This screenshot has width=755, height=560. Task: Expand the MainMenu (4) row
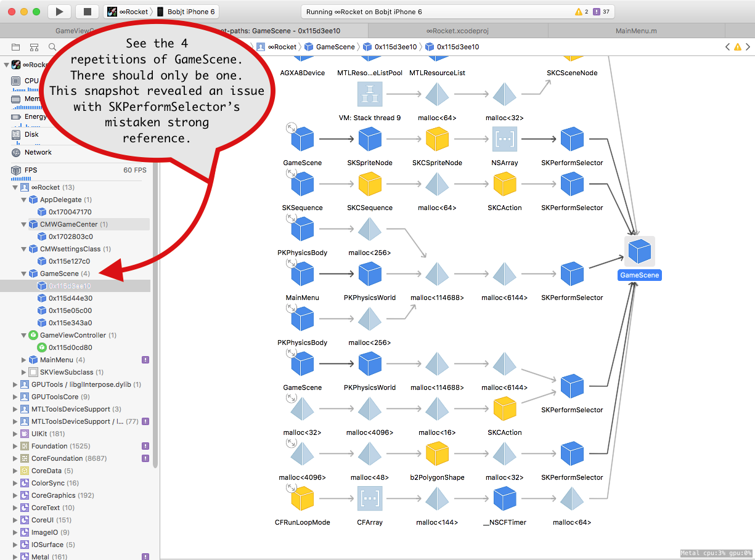24,360
